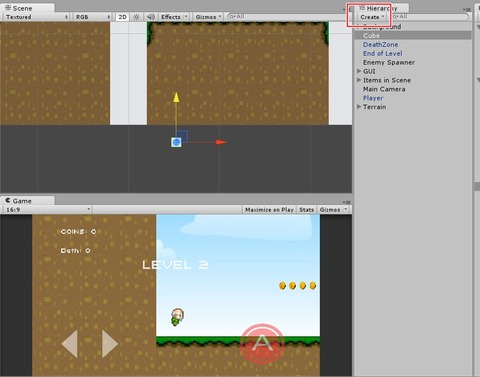The width and height of the screenshot is (480, 377).
Task: Click the yellow Y-axis gizmo arrow
Action: [x=176, y=98]
